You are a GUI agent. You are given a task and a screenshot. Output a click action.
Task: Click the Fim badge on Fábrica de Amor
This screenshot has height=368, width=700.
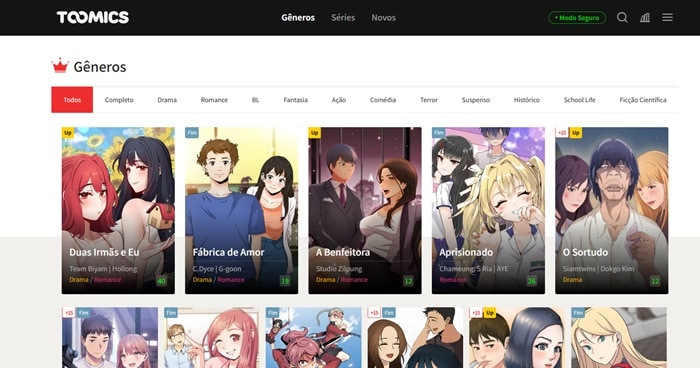pos(192,133)
